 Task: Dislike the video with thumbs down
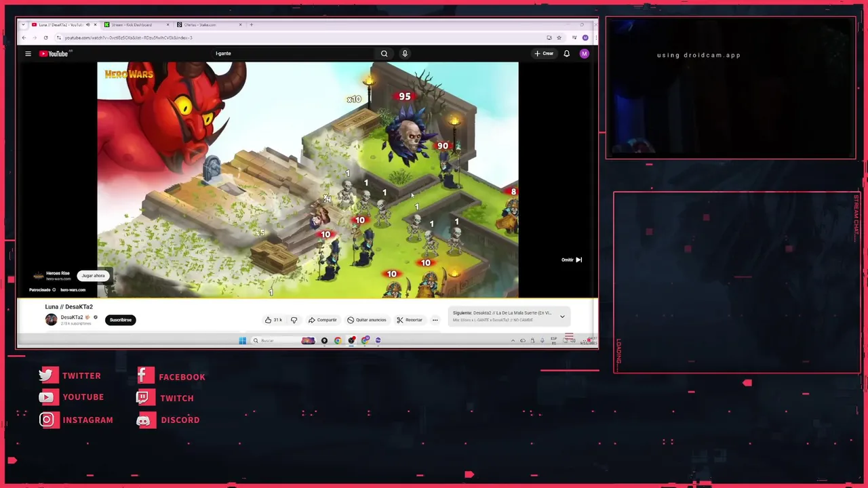294,320
